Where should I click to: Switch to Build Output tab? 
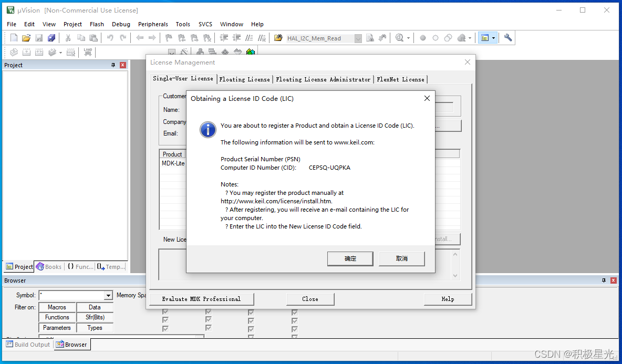coord(28,345)
